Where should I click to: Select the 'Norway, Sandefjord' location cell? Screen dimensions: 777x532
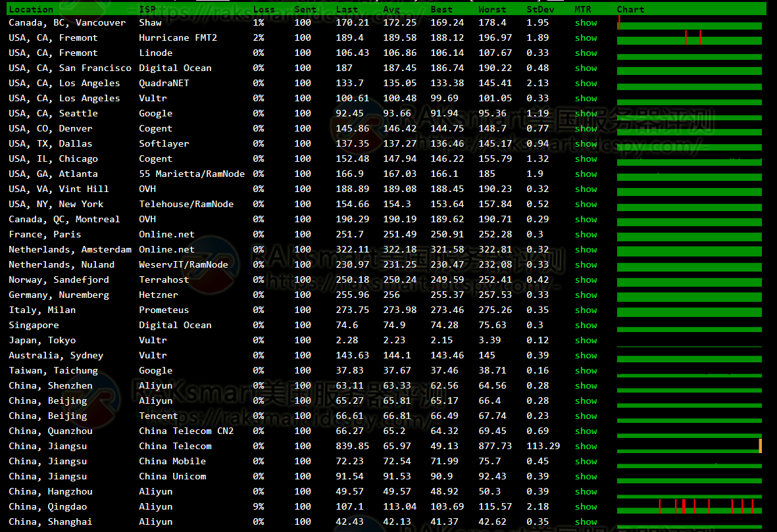tap(59, 279)
